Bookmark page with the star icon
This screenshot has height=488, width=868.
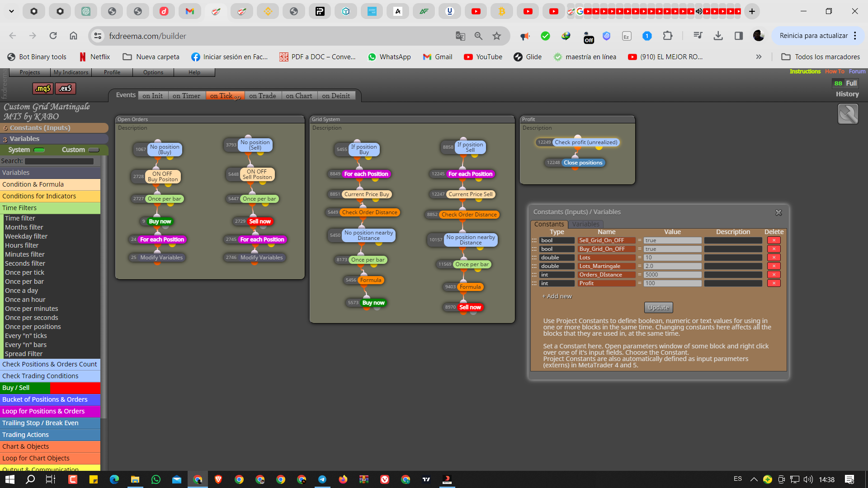(497, 36)
